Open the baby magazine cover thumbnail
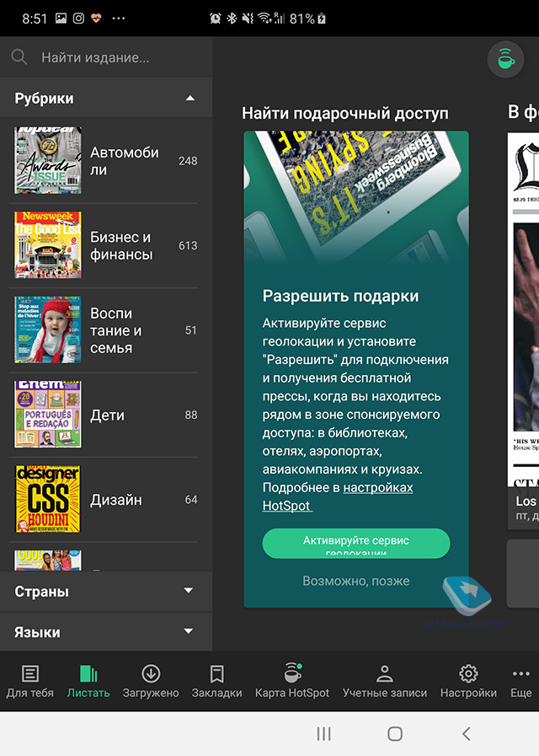Image resolution: width=539 pixels, height=756 pixels. [x=48, y=330]
